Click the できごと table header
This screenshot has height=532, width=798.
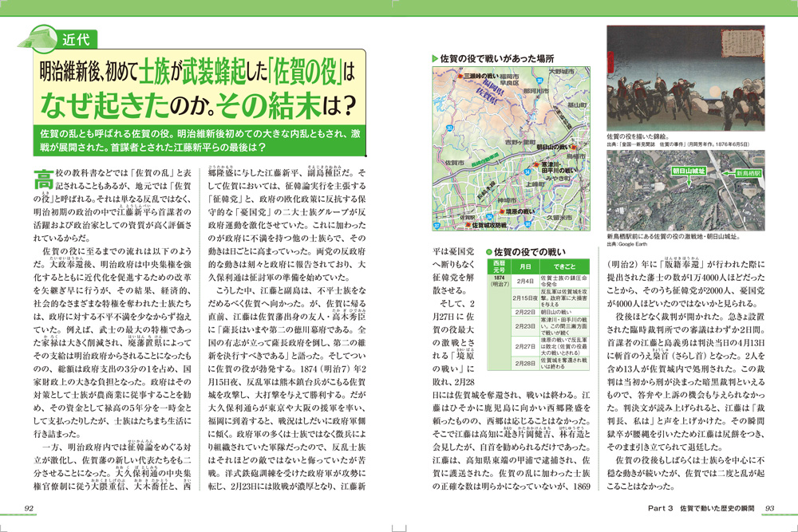(564, 266)
